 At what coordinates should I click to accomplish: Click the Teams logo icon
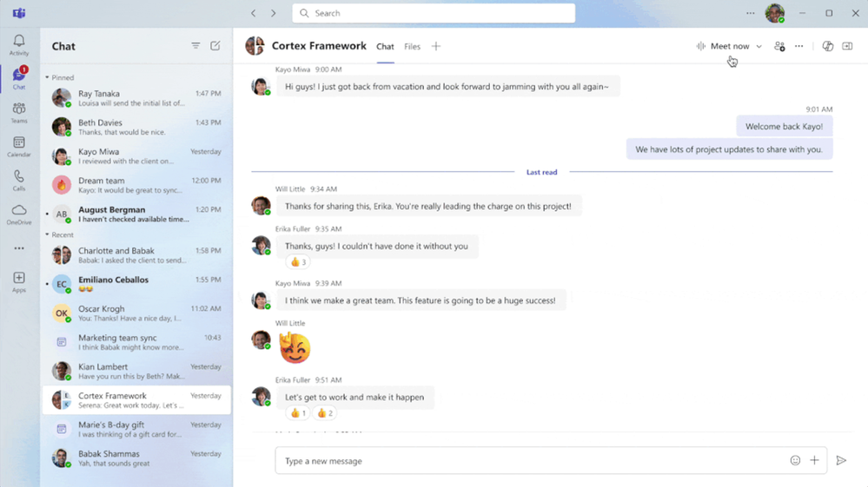19,13
